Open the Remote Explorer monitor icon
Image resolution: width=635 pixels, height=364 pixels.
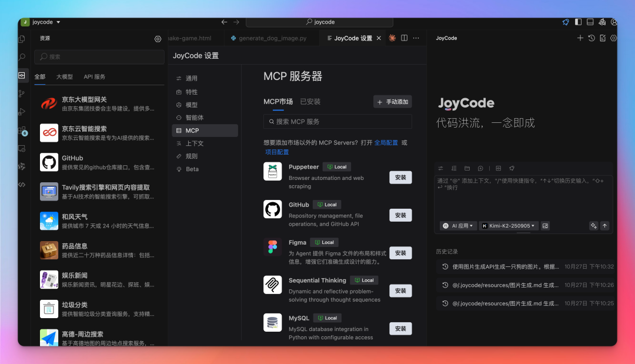point(22,149)
